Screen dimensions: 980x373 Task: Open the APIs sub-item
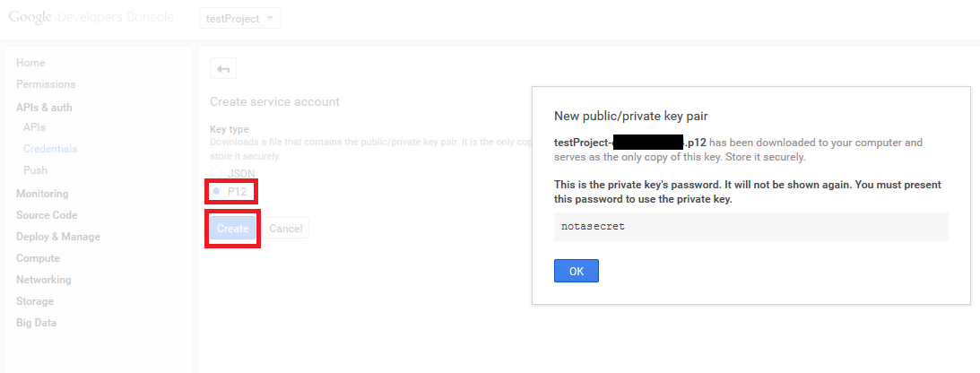point(34,127)
